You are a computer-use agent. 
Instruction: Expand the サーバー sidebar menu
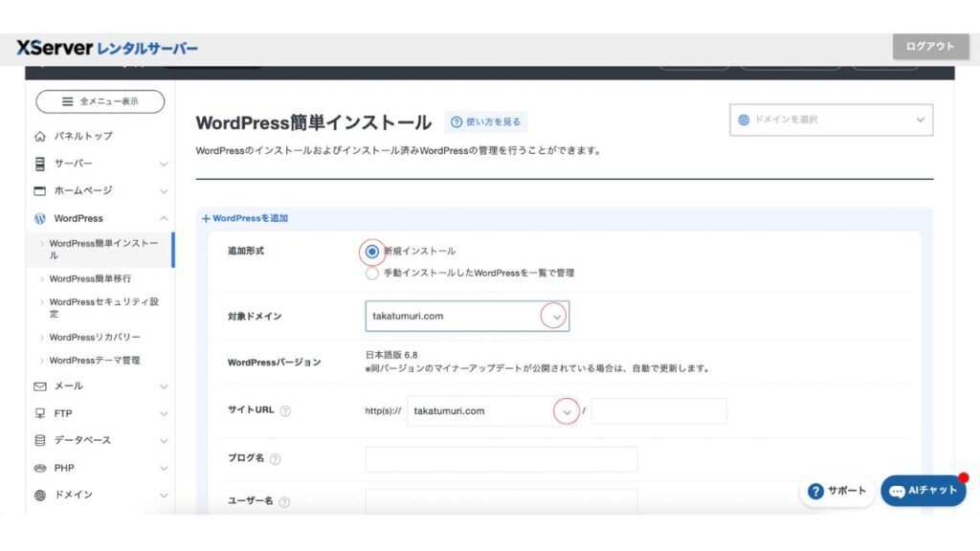100,164
